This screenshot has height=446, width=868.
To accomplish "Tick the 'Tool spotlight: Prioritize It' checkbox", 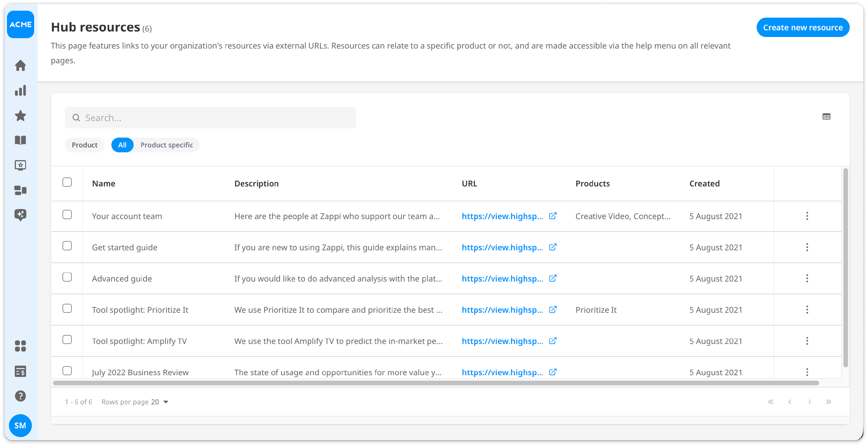I will [x=67, y=308].
